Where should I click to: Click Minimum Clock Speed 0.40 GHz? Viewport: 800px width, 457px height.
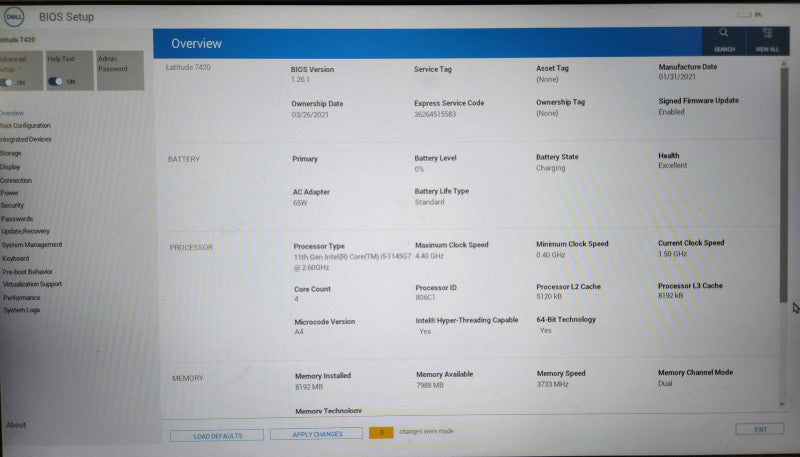tap(551, 255)
